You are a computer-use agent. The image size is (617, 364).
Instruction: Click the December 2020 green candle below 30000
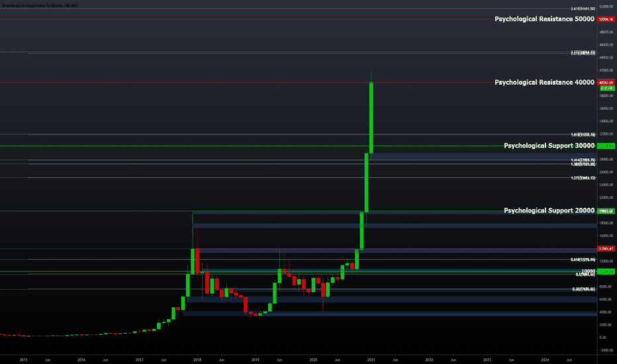point(366,183)
